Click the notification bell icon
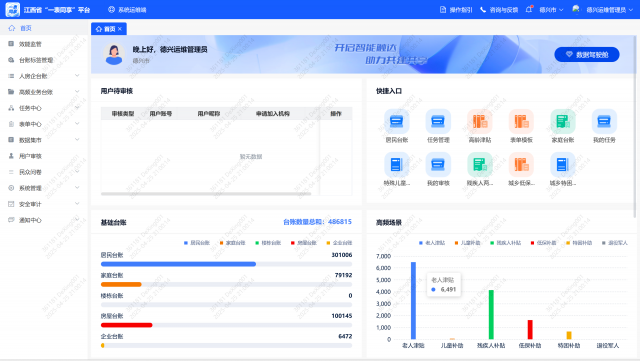640x361 pixels. click(529, 9)
